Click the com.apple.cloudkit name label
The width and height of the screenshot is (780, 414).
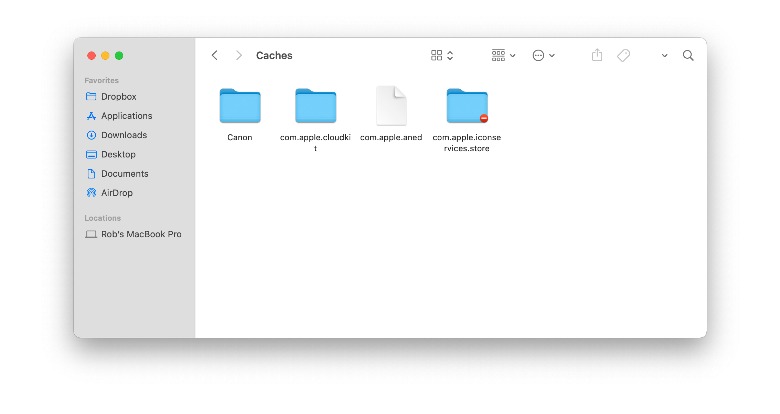315,142
